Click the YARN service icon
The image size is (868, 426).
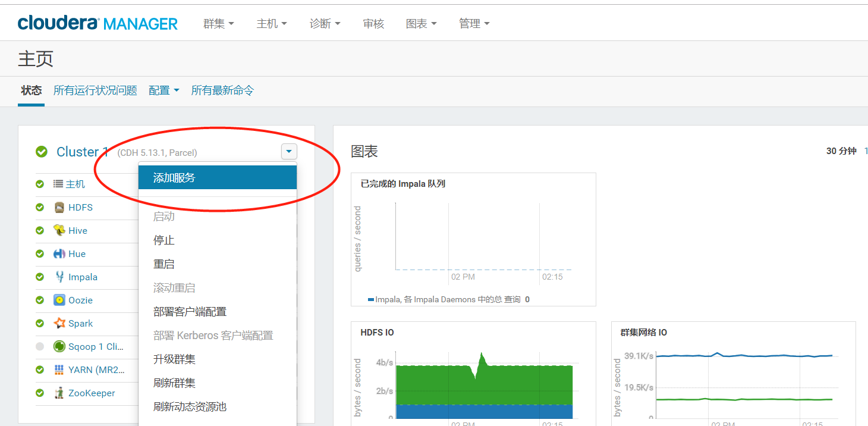pyautogui.click(x=59, y=370)
